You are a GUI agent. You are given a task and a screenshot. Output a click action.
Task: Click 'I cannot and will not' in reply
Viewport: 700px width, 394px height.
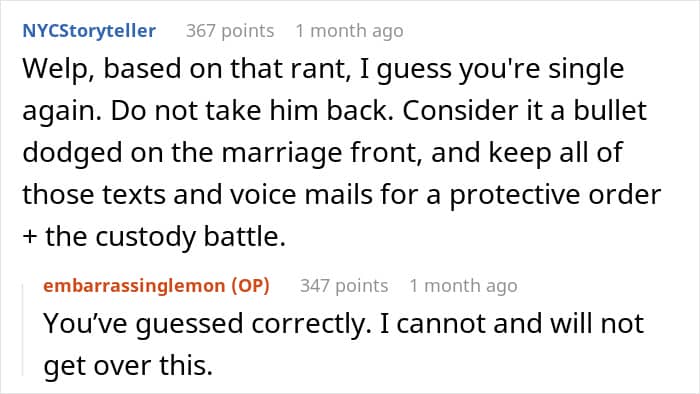coord(512,324)
